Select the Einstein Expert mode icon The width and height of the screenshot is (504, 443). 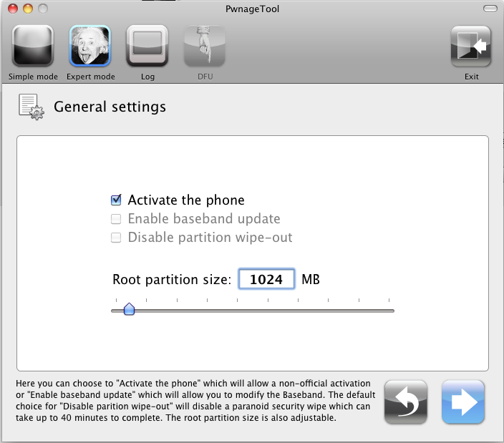[90, 46]
